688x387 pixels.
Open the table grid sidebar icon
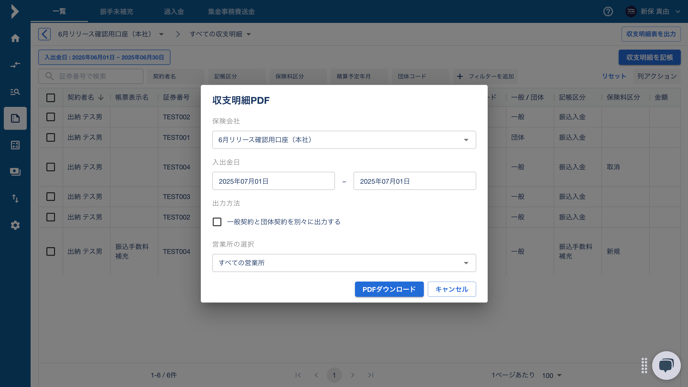15,145
